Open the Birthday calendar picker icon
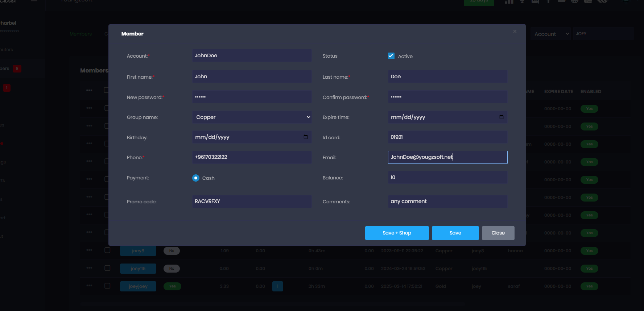This screenshot has height=311, width=644. click(x=305, y=137)
